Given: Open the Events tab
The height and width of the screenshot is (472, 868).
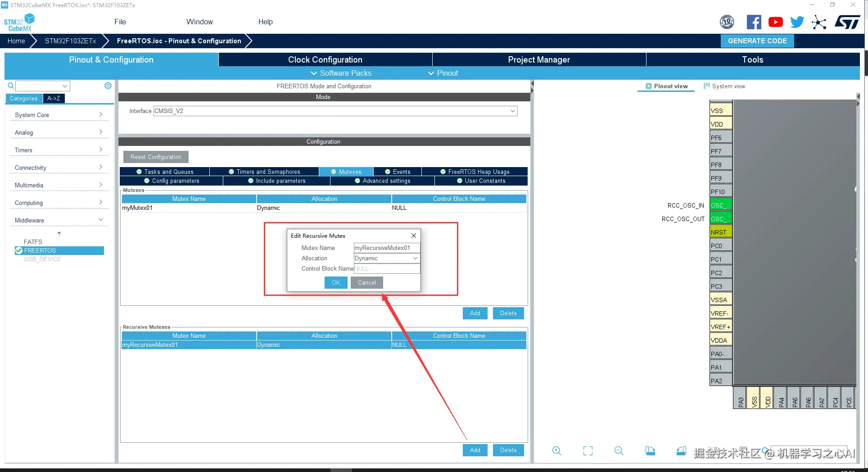Looking at the screenshot, I should (398, 172).
